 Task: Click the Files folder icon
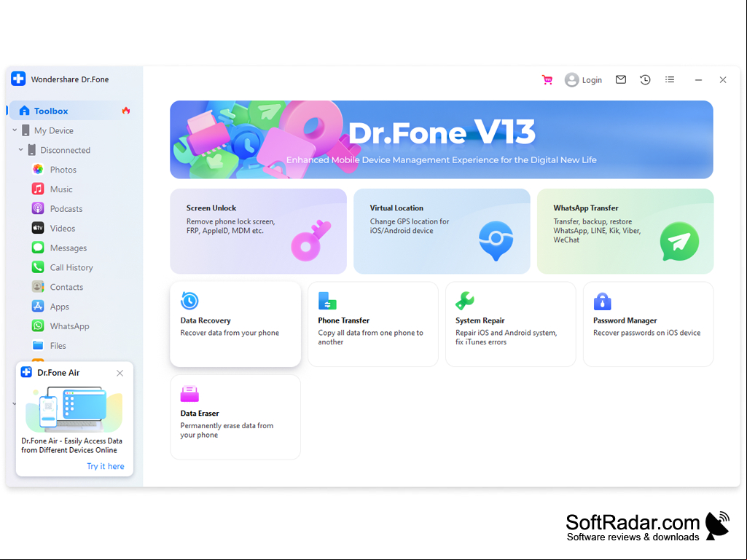point(38,345)
